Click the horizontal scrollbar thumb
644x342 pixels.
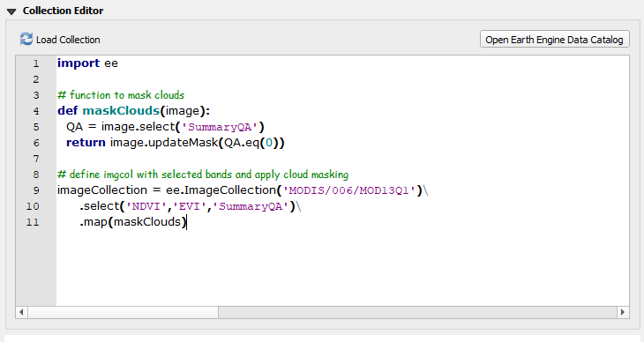point(123,312)
